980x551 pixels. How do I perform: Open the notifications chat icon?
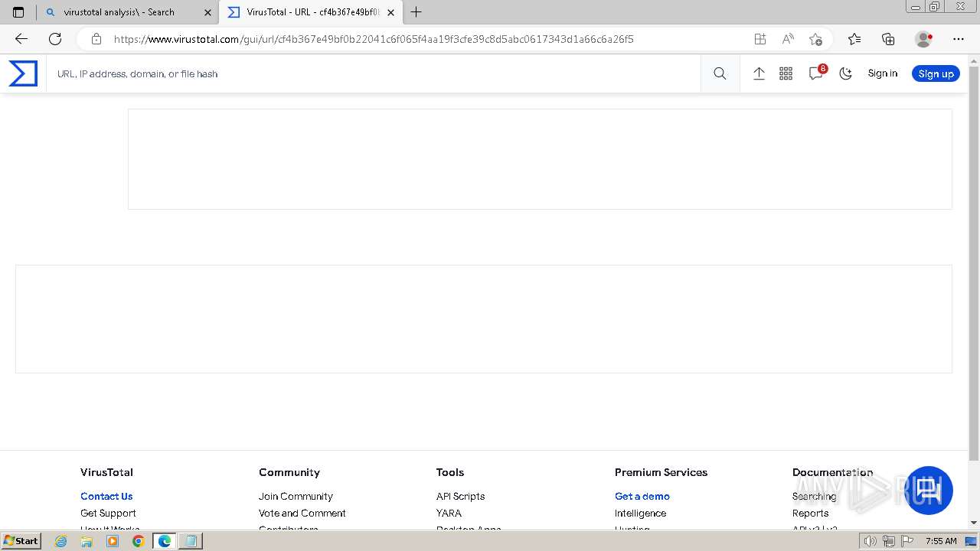pos(816,73)
